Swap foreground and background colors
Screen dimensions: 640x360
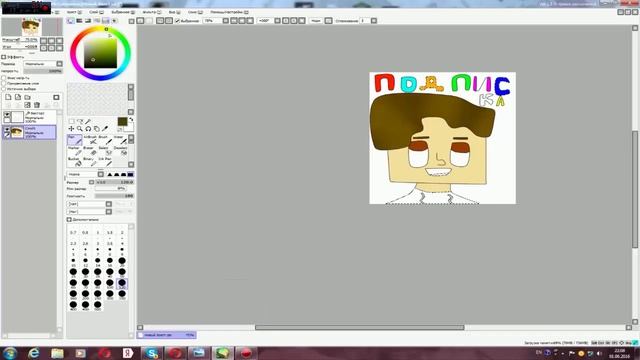tap(131, 119)
